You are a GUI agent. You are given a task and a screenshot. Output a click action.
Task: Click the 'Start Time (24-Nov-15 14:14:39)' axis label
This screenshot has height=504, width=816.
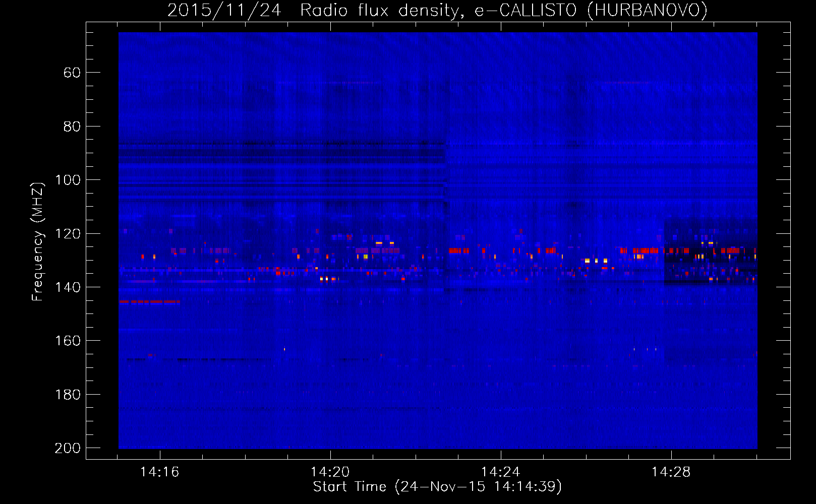tap(437, 486)
